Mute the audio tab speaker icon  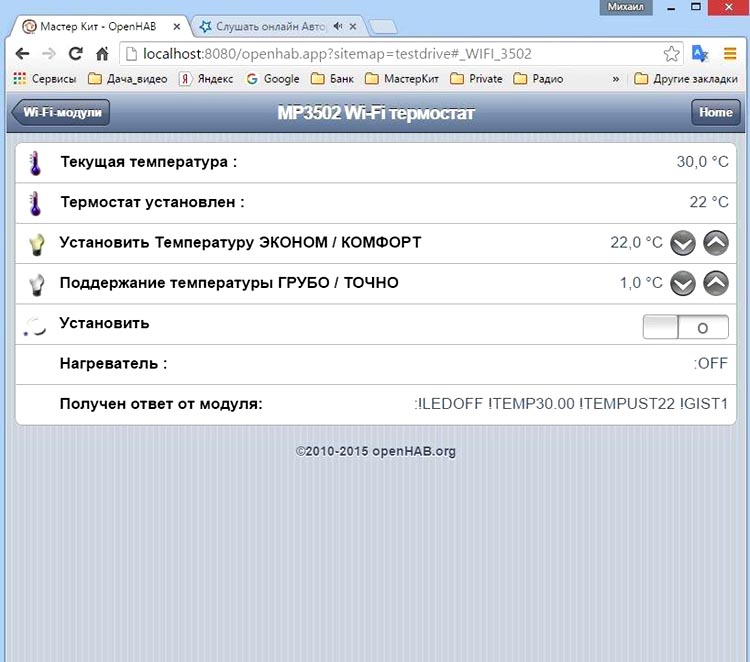coord(338,26)
